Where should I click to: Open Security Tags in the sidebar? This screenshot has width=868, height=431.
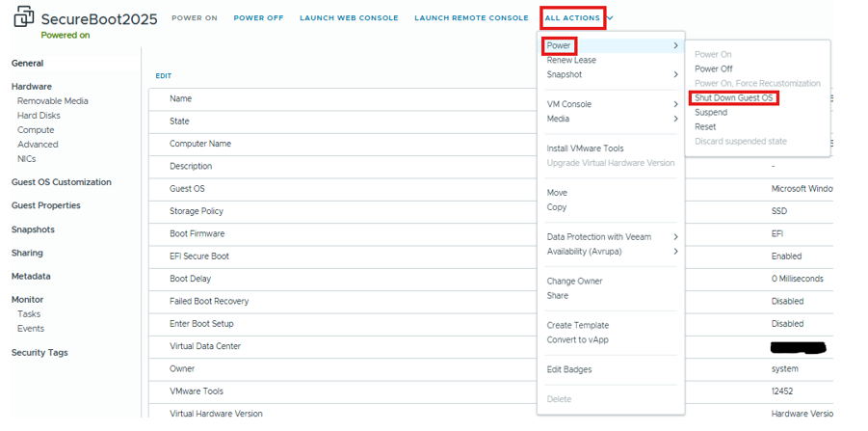coord(39,352)
